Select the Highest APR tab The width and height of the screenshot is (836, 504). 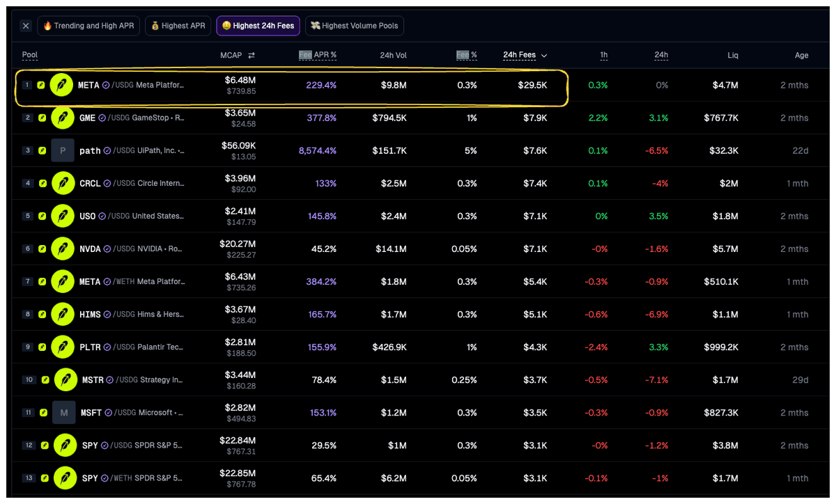click(x=178, y=26)
